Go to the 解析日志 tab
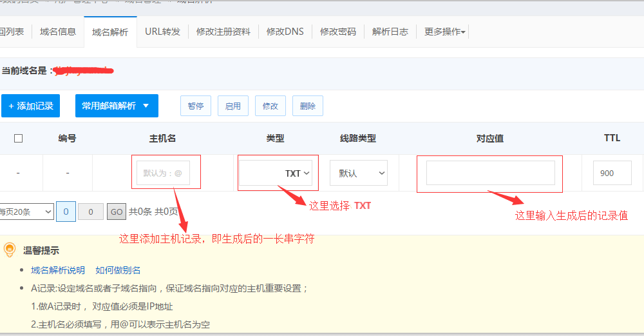This screenshot has height=336, width=644. point(390,32)
